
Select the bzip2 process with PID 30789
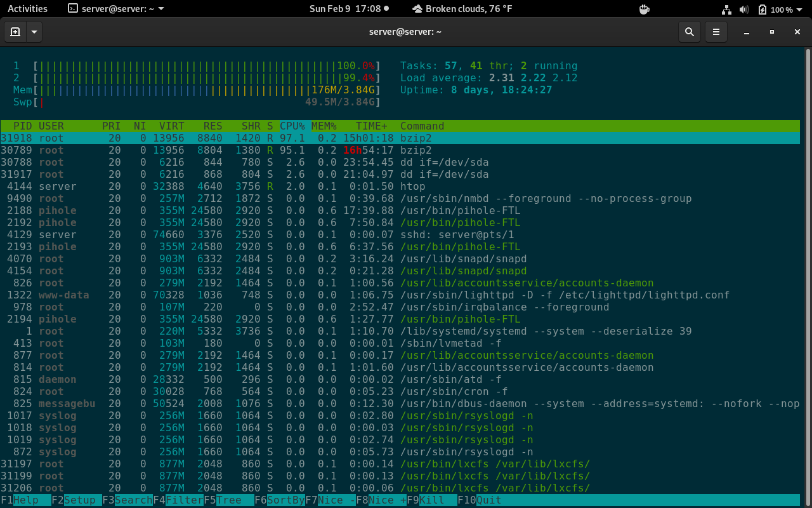click(x=400, y=150)
